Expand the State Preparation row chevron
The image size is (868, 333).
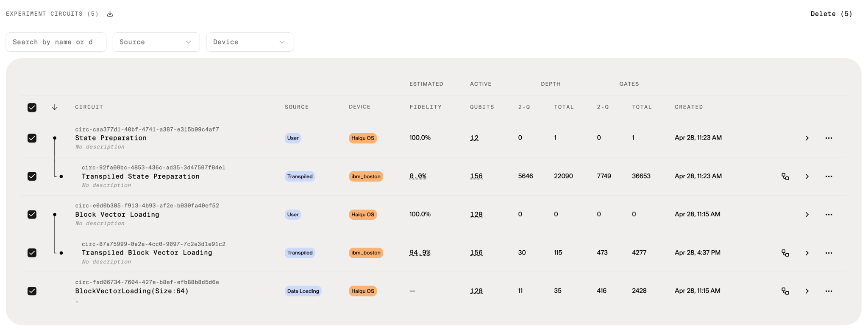(x=807, y=138)
